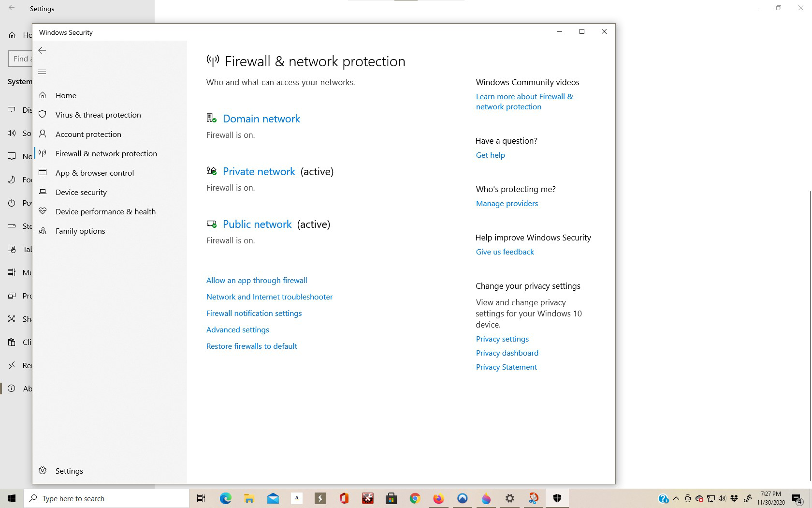The height and width of the screenshot is (508, 812).
Task: Open Domain network firewall settings
Action: pos(261,119)
